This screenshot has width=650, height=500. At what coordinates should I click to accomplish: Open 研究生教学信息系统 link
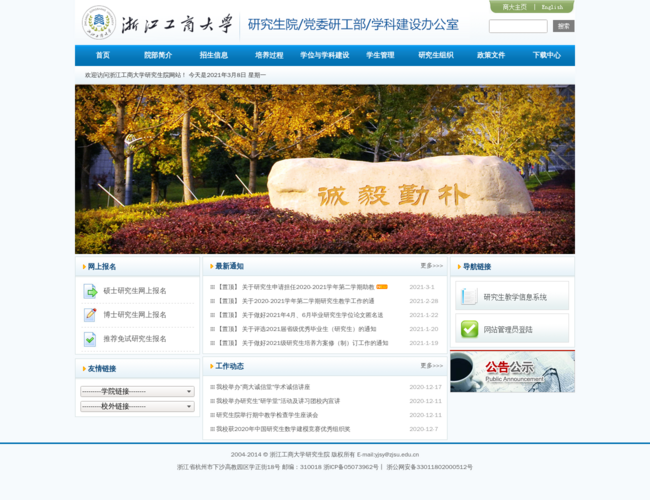[x=515, y=297]
